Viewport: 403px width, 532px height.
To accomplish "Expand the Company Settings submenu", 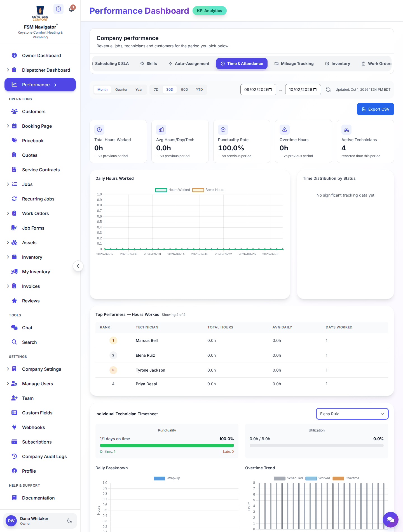I will coord(8,369).
